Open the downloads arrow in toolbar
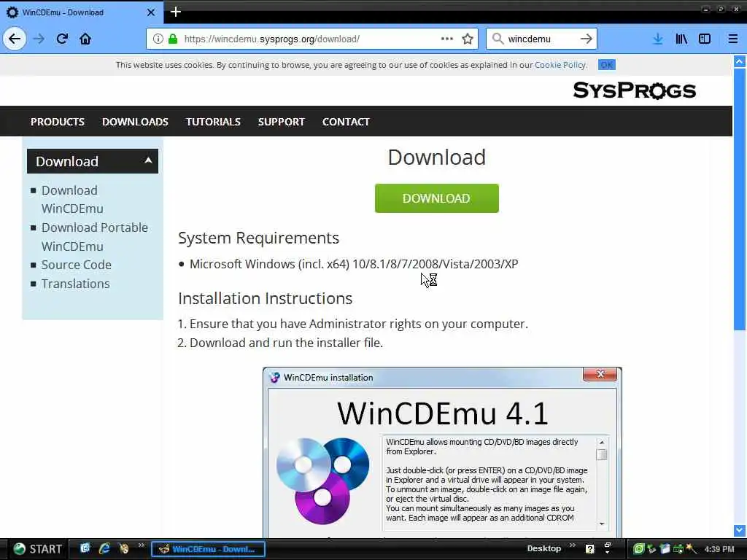 tap(658, 39)
